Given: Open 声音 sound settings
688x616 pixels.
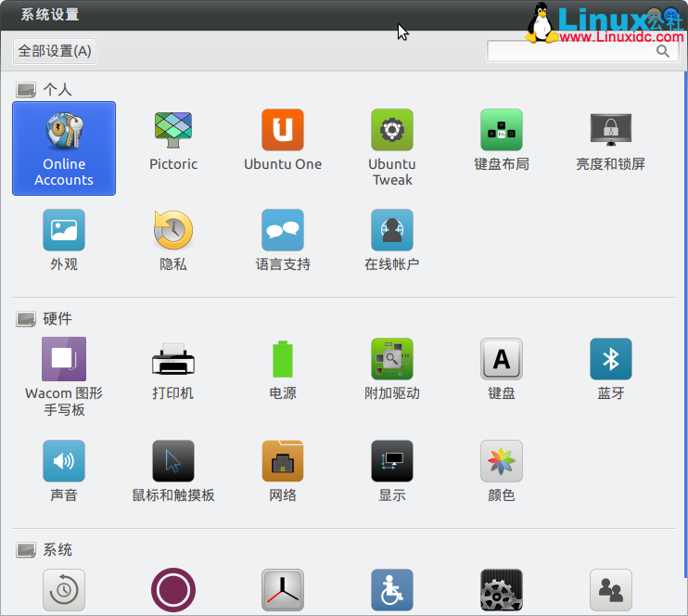Looking at the screenshot, I should tap(64, 471).
